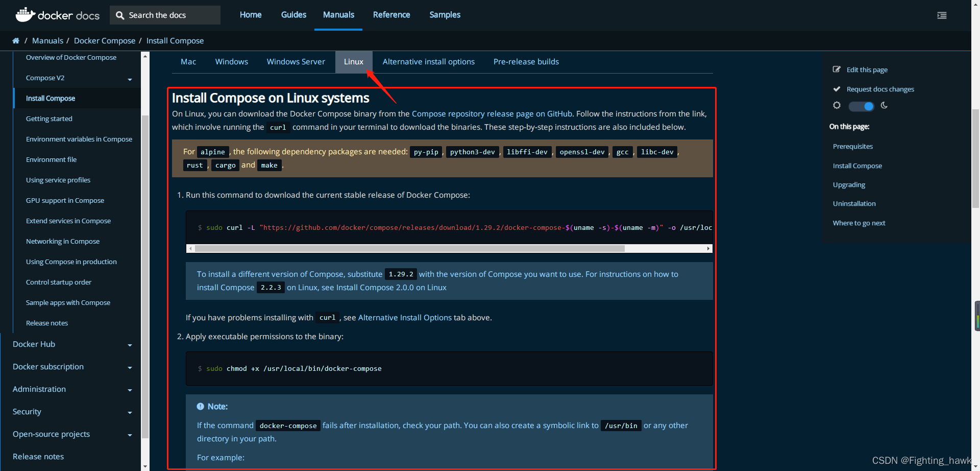980x471 pixels.
Task: Expand the Open-source projects section arrow
Action: pos(130,435)
